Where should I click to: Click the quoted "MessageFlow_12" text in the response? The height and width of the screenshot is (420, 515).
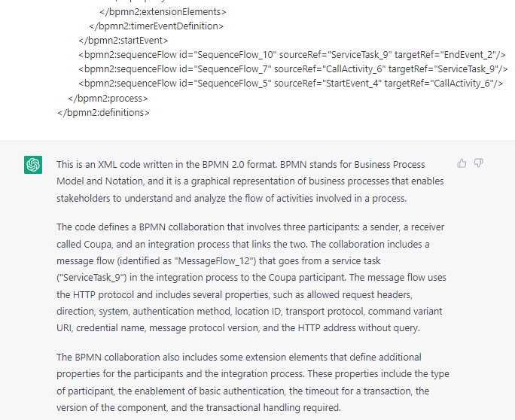215,261
